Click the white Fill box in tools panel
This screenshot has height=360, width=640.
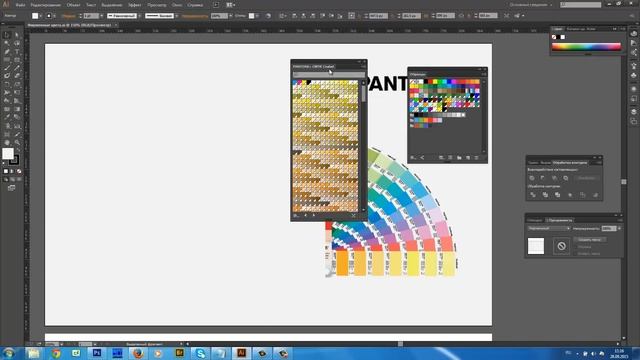point(8,153)
